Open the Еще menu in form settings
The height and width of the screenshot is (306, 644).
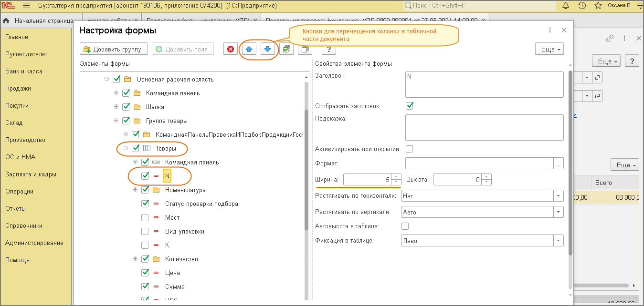click(549, 49)
